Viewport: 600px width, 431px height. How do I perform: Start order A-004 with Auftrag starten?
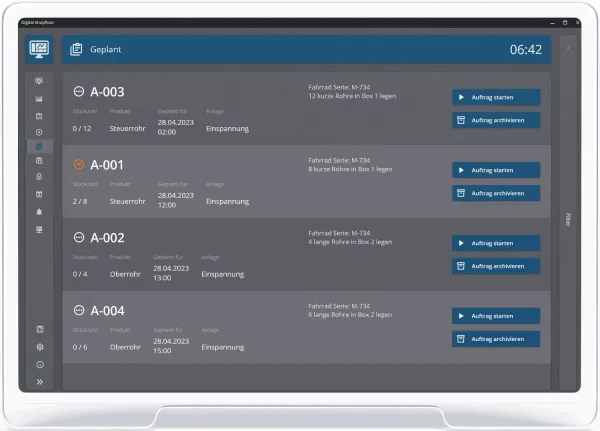pyautogui.click(x=496, y=316)
